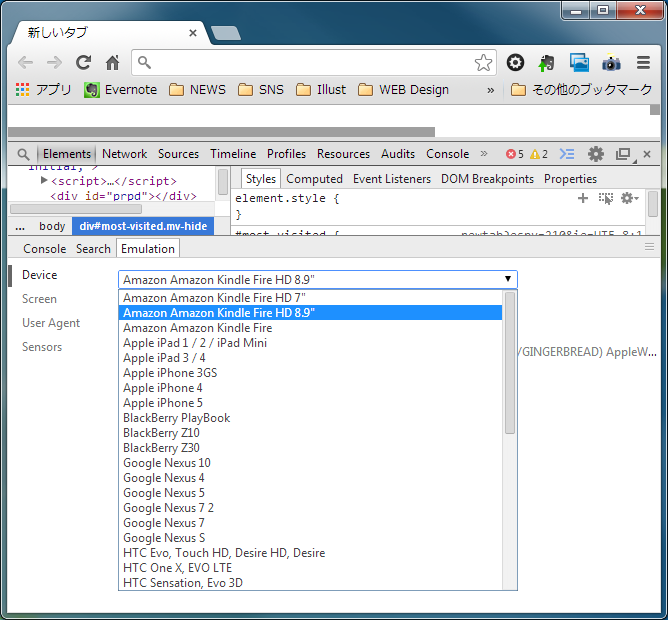Open the drawer Emulation tab
The height and width of the screenshot is (620, 668).
(148, 248)
